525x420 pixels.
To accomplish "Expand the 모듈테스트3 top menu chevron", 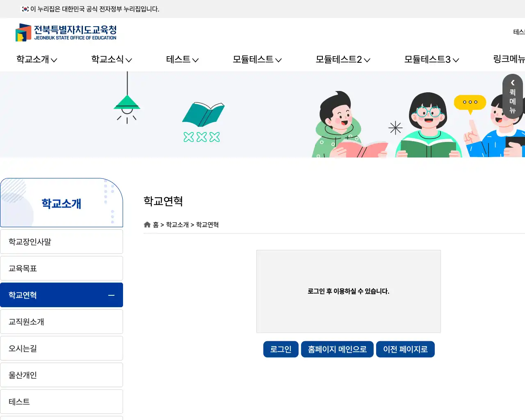I will [x=456, y=60].
